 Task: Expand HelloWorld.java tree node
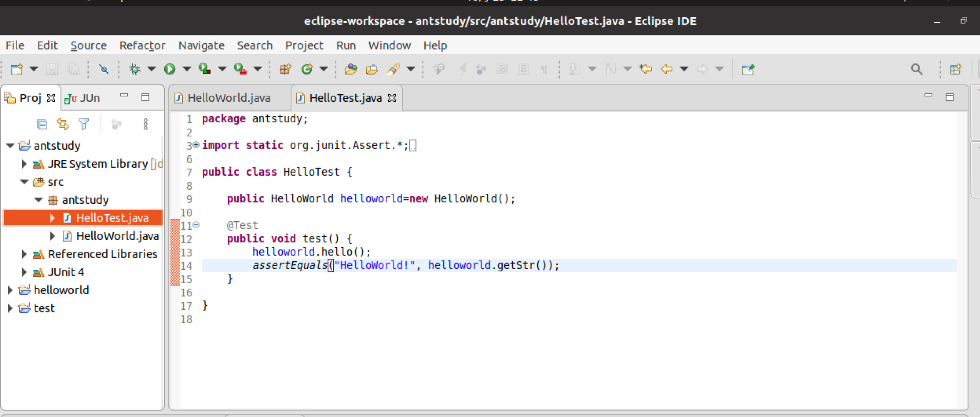click(x=52, y=236)
